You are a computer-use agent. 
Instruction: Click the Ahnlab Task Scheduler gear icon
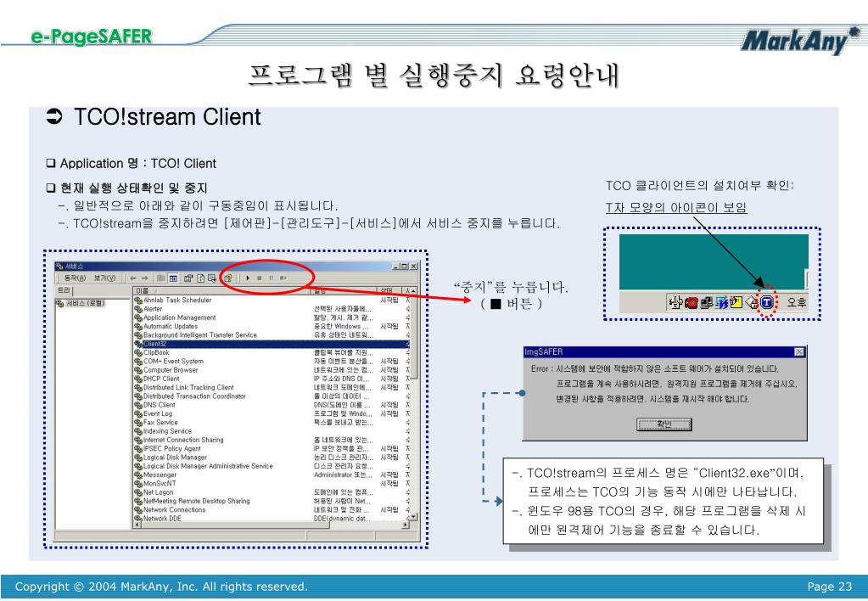(138, 300)
